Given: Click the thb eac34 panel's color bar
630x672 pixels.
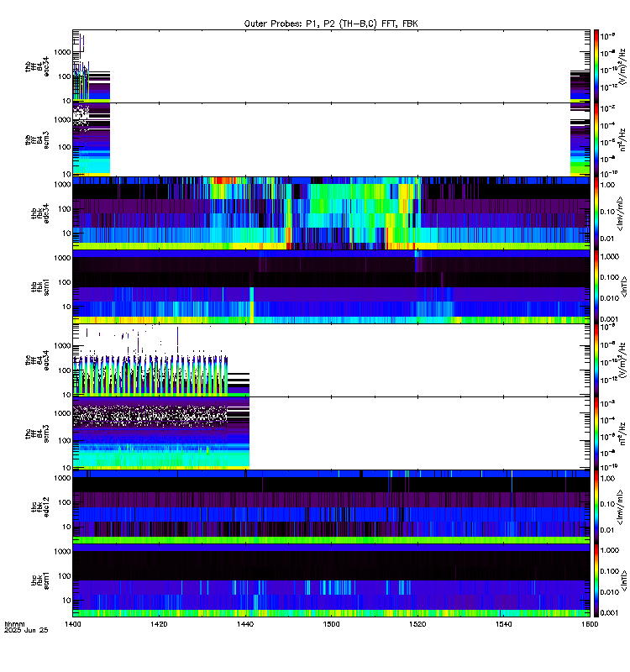Looking at the screenshot, I should [596, 66].
